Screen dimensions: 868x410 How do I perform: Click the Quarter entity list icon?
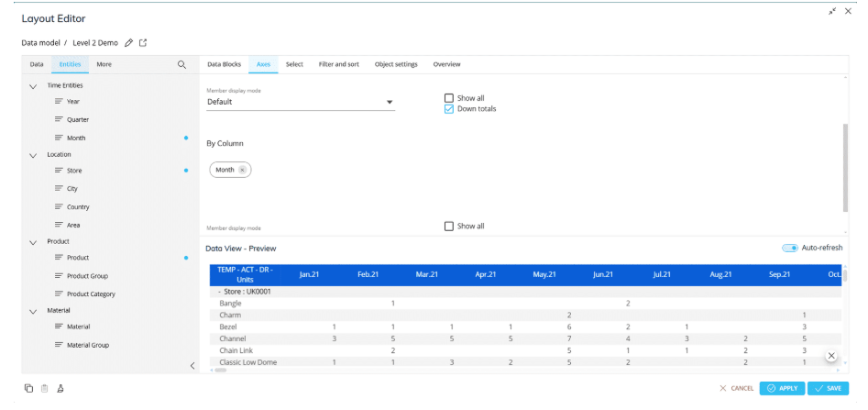pos(58,119)
